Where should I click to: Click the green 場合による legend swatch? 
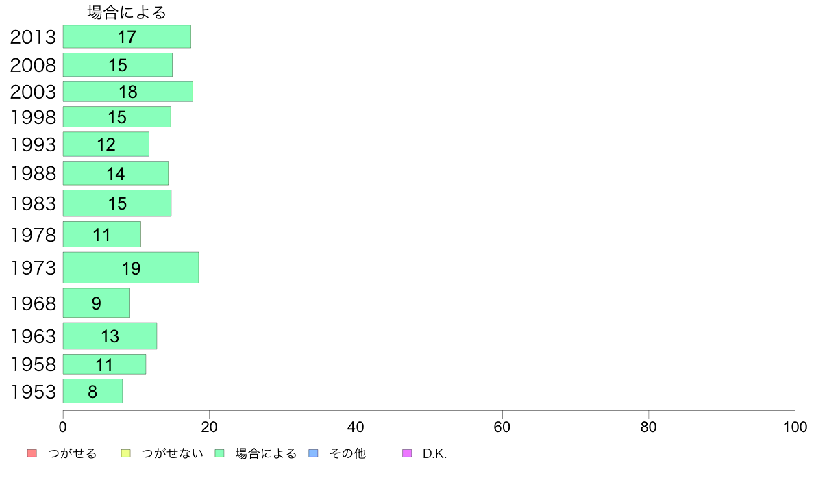(x=219, y=453)
